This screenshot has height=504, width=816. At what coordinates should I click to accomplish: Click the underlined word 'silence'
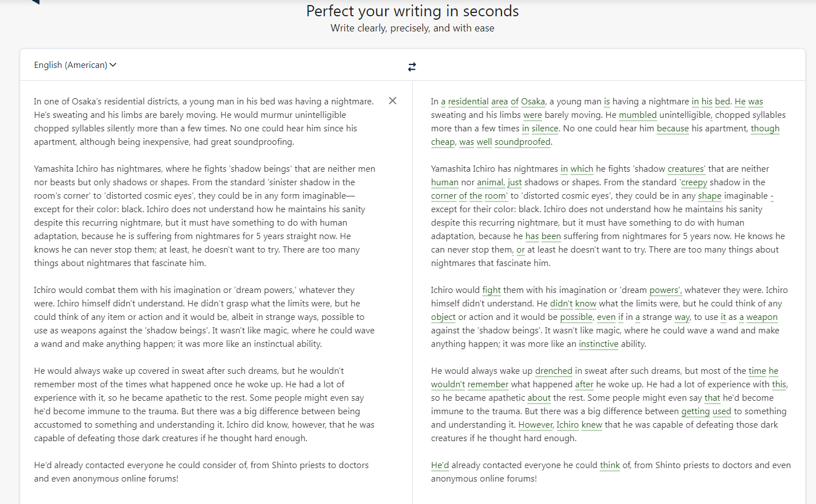545,129
